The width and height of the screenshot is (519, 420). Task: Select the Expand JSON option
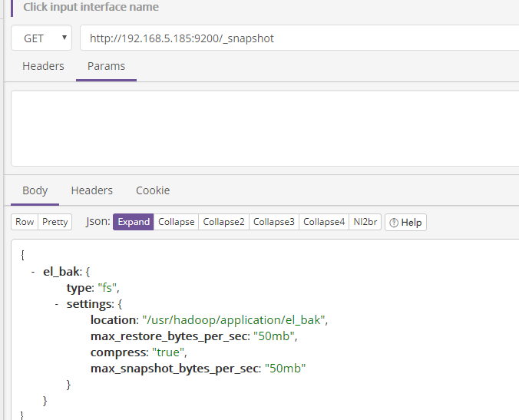134,222
